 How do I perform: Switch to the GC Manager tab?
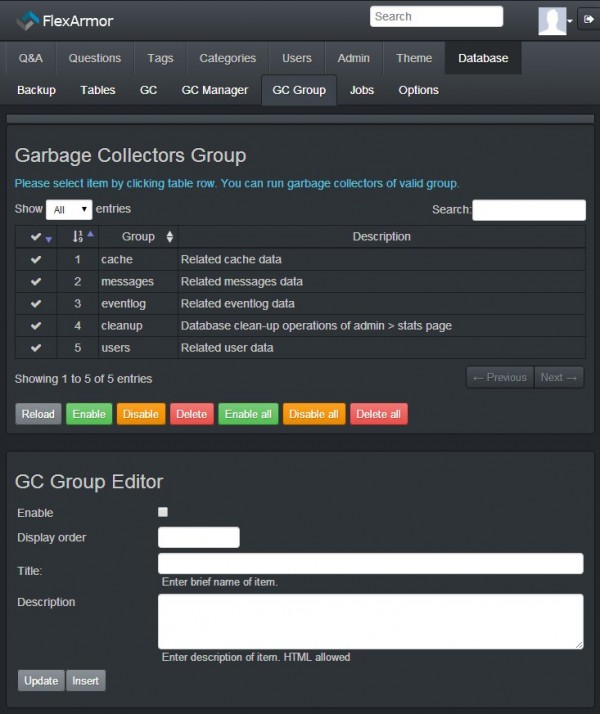point(214,90)
